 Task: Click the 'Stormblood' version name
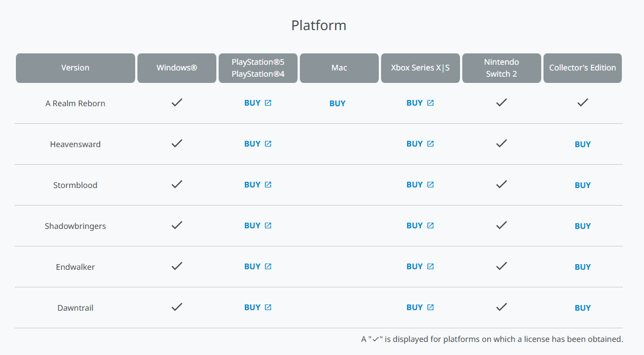click(75, 185)
